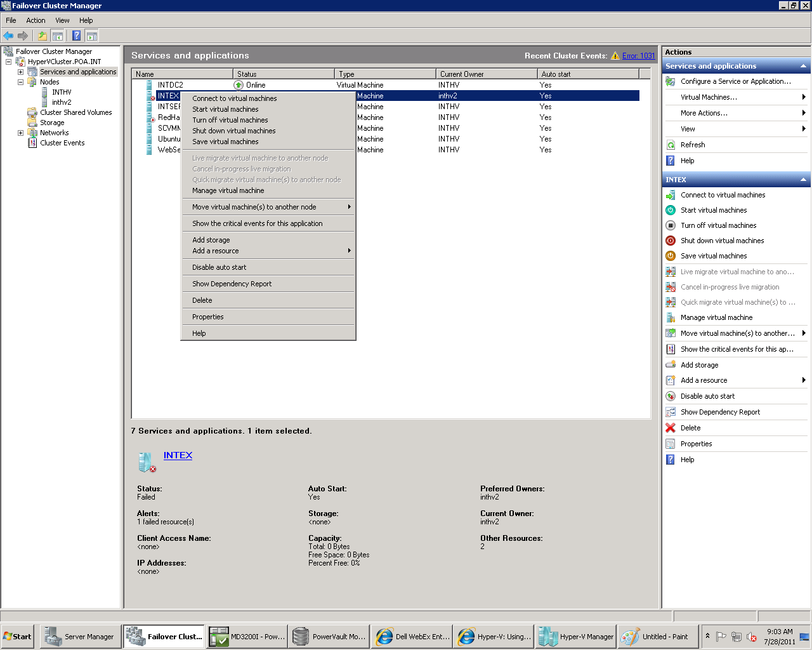Choose Properties in the context menu

click(x=268, y=317)
